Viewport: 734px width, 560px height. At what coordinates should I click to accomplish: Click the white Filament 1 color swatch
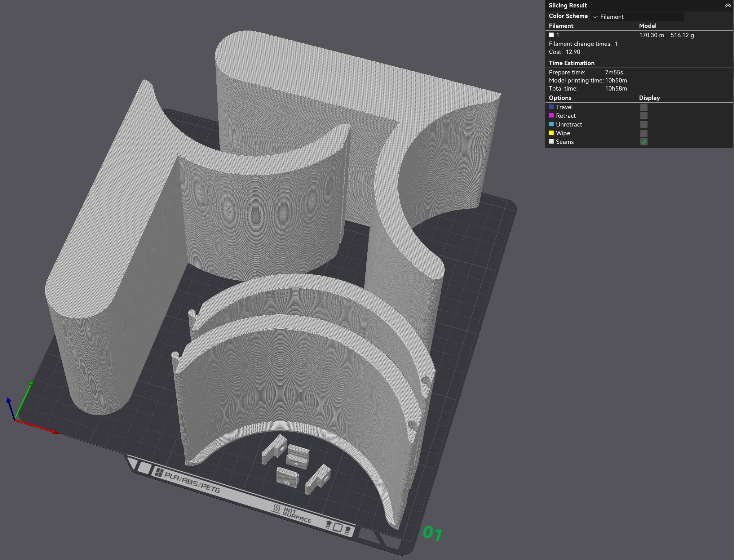[x=551, y=35]
